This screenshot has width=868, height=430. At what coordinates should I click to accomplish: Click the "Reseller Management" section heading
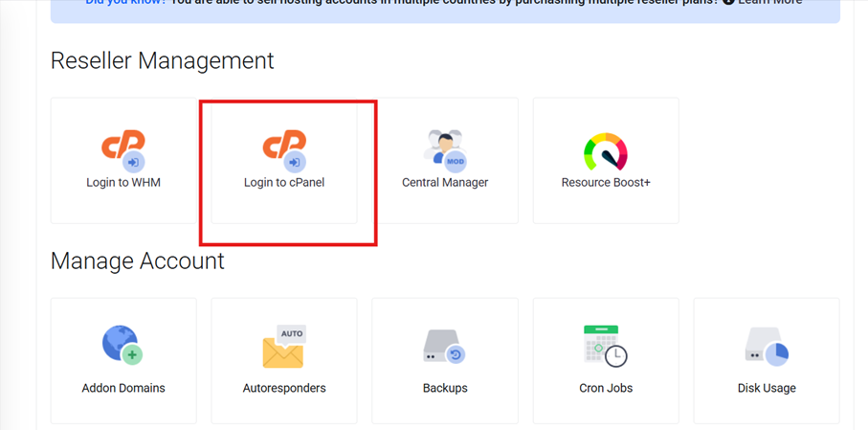(162, 60)
